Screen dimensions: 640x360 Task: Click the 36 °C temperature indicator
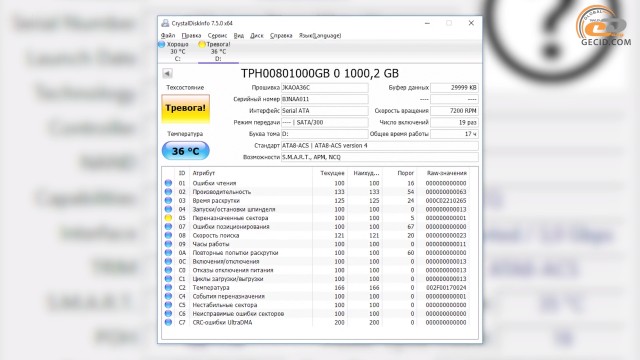(186, 151)
